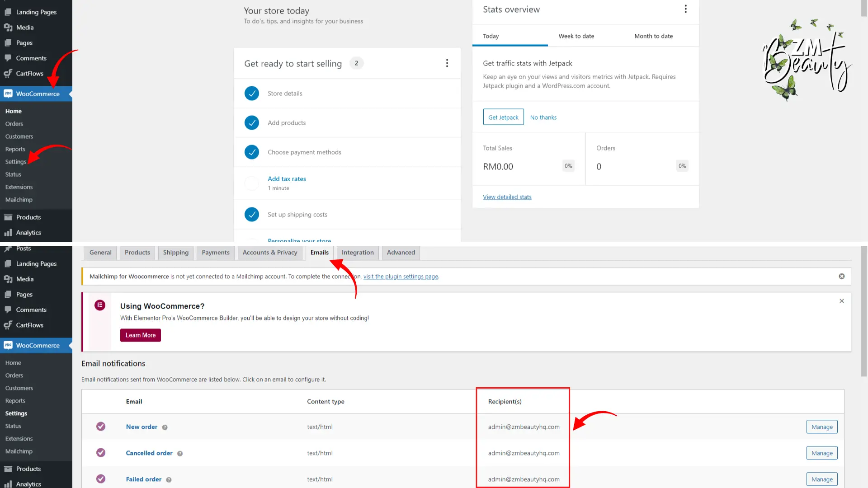Open Mailchimp in lower WooCommerce submenu
Image resolution: width=868 pixels, height=488 pixels.
(19, 451)
